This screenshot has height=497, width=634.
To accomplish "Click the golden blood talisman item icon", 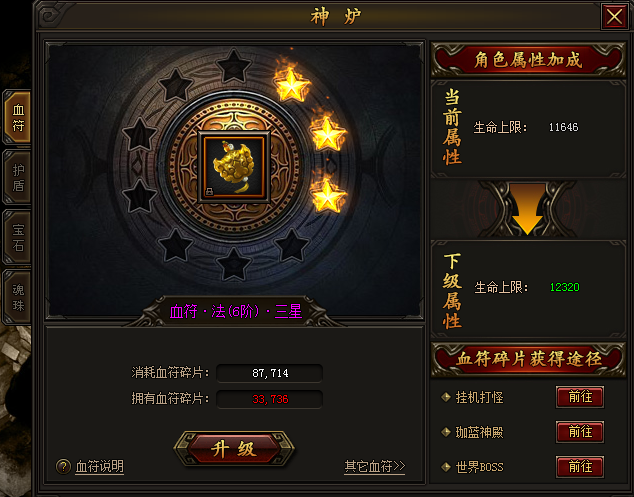I will 234,167.
